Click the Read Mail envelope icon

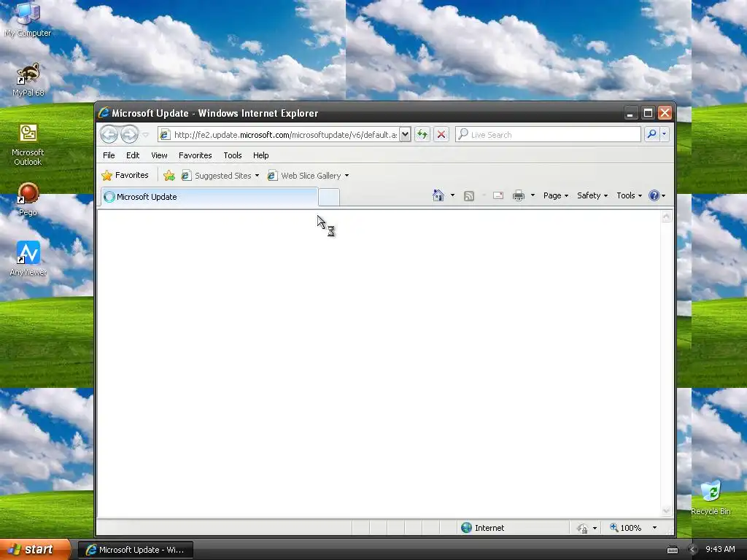[x=498, y=195]
